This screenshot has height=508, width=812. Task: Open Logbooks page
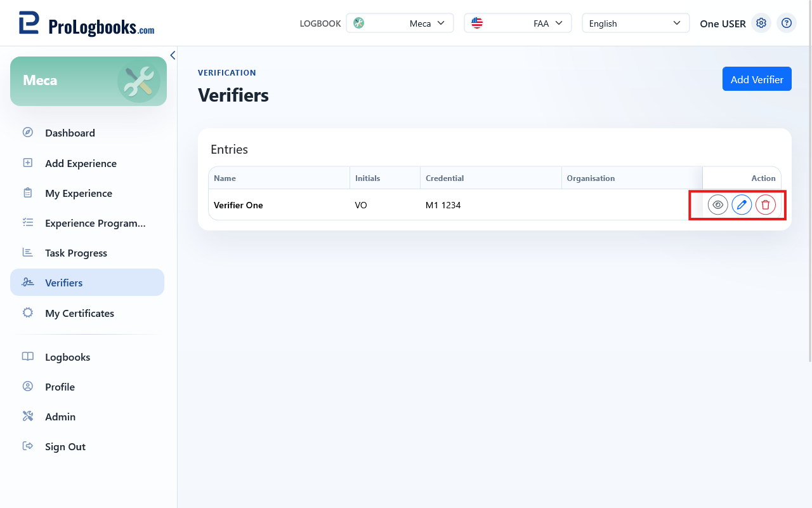click(87, 357)
